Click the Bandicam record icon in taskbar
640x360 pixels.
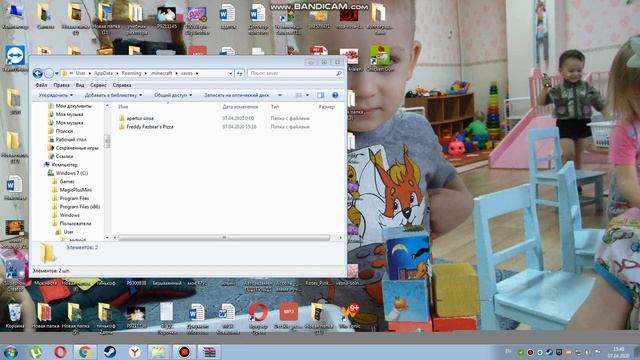click(184, 352)
